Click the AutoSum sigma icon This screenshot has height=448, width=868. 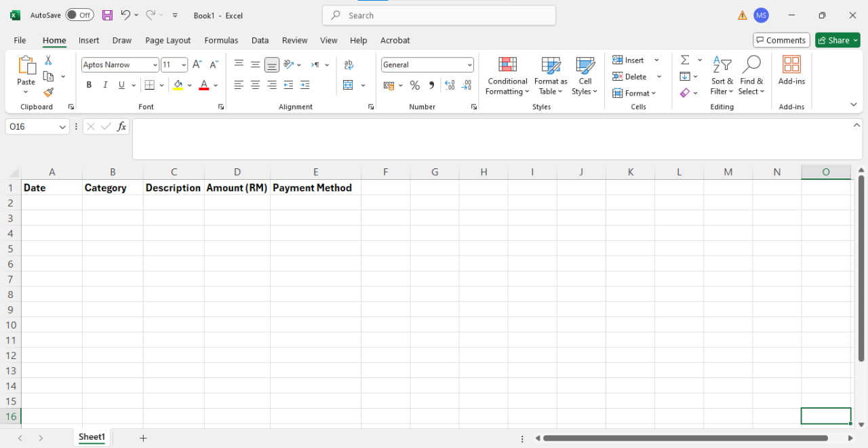pos(685,60)
